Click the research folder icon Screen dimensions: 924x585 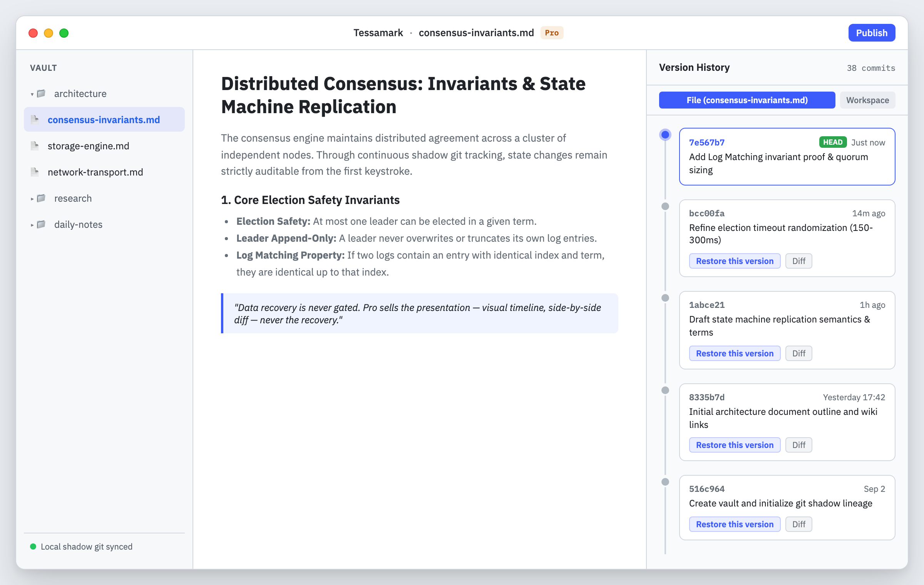(x=41, y=198)
